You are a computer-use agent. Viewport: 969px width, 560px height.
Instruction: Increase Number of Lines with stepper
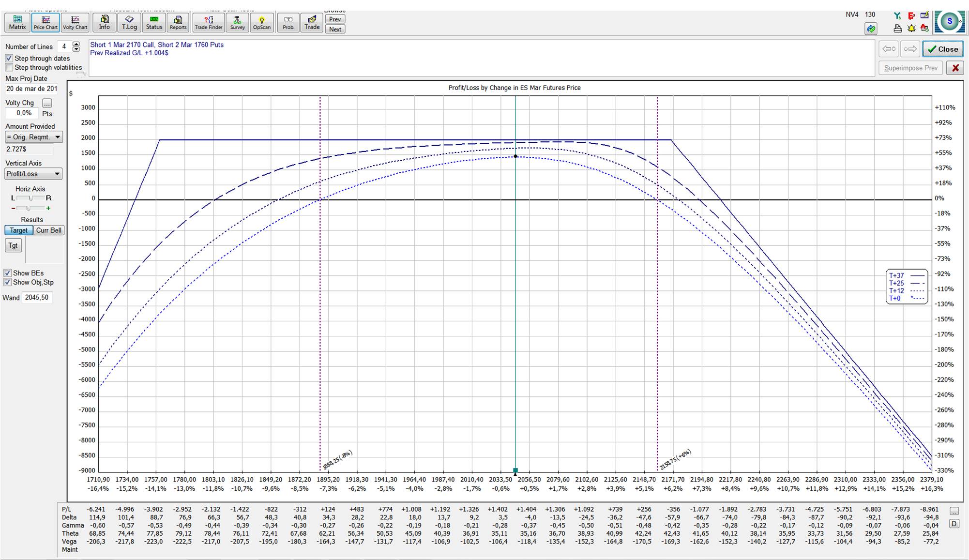tap(76, 44)
